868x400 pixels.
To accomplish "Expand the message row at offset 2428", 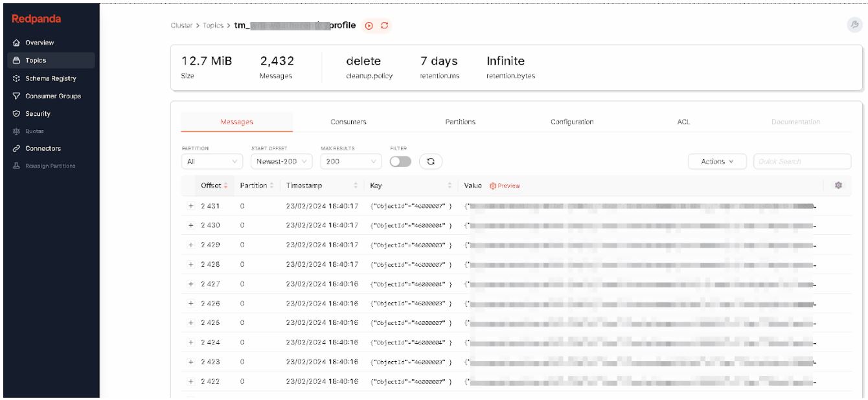I will (191, 264).
